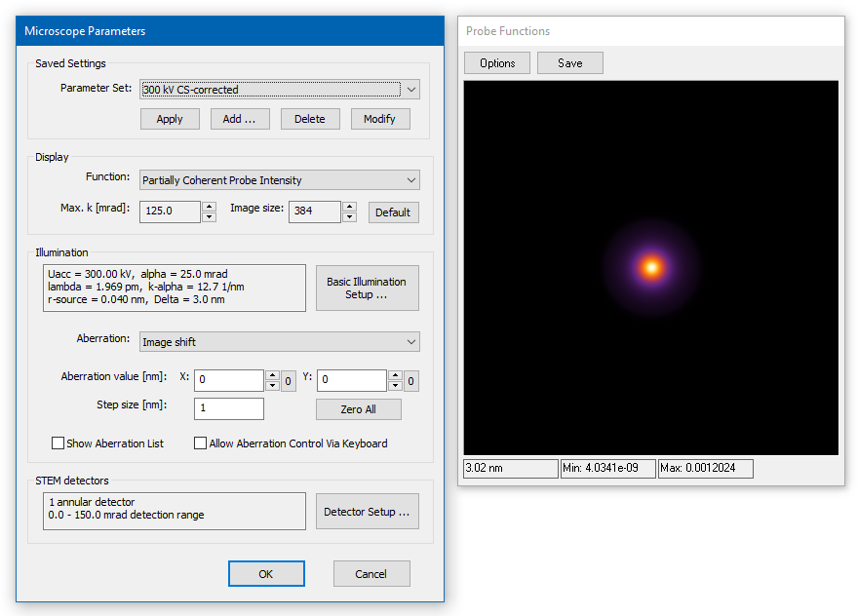Reset the X aberration value with its 0 button
Image resolution: width=858 pixels, height=616 pixels.
coord(288,380)
